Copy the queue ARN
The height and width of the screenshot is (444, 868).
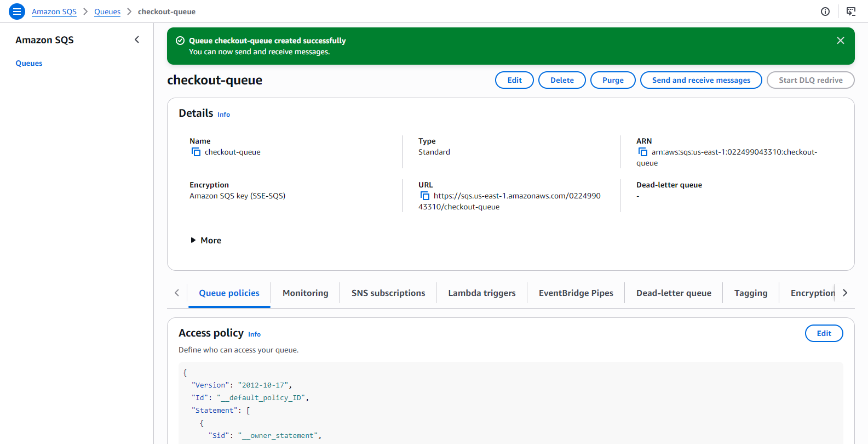642,152
